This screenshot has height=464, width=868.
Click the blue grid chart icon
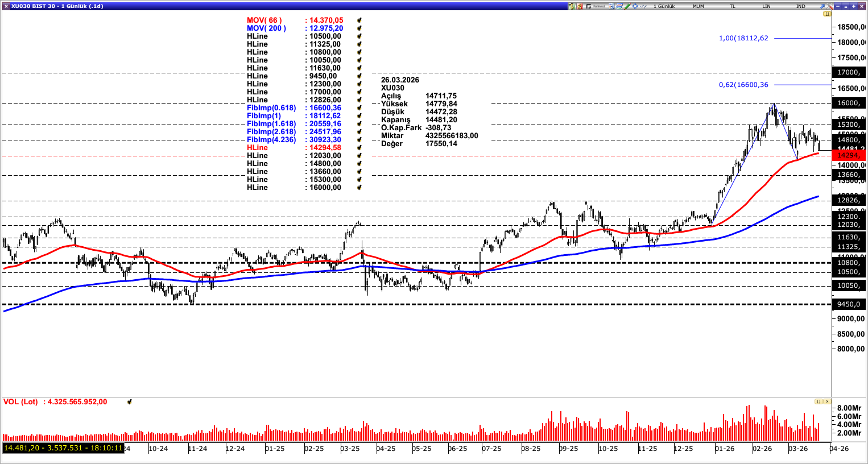click(x=610, y=6)
